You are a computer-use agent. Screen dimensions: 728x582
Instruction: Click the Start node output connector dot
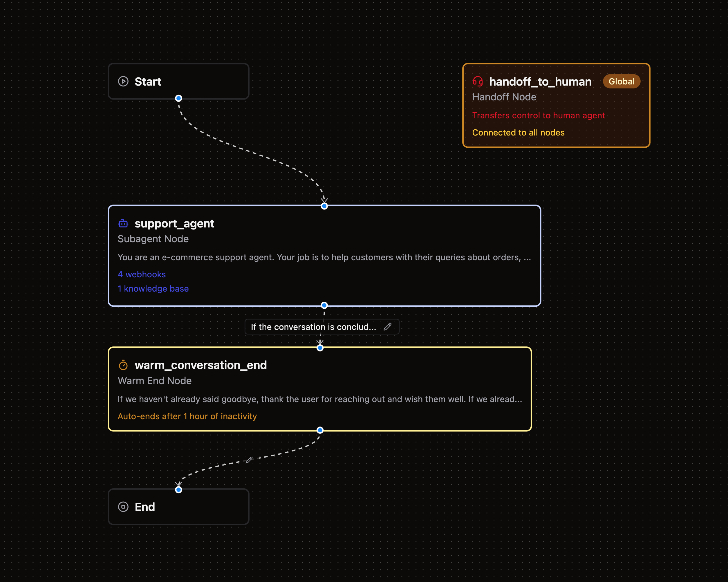179,98
